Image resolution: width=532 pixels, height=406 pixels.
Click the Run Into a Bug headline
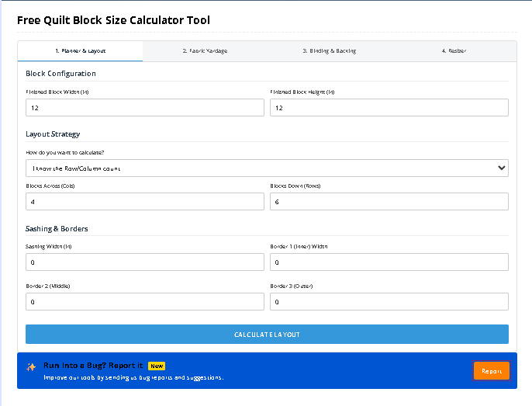coord(93,366)
